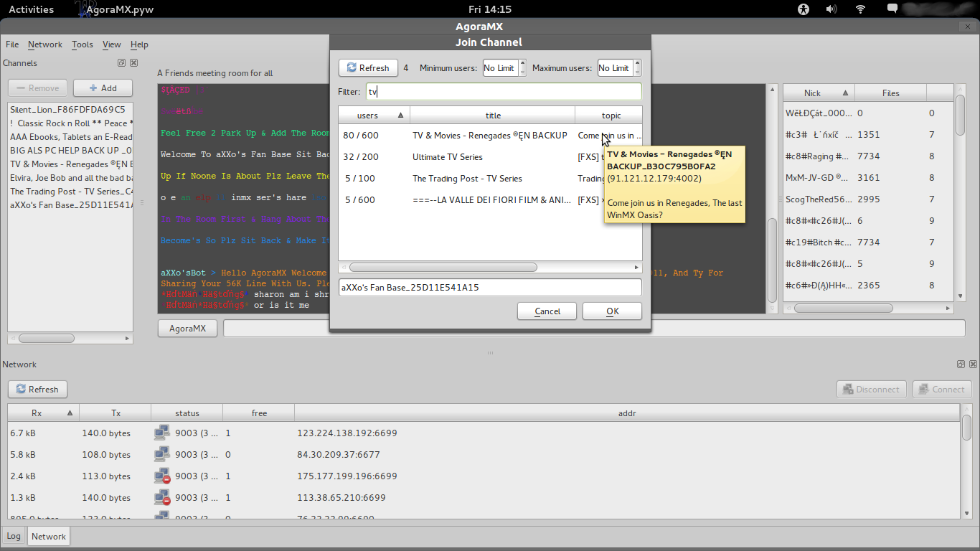
Task: Increase the Minimum users spinner value
Action: click(x=523, y=64)
